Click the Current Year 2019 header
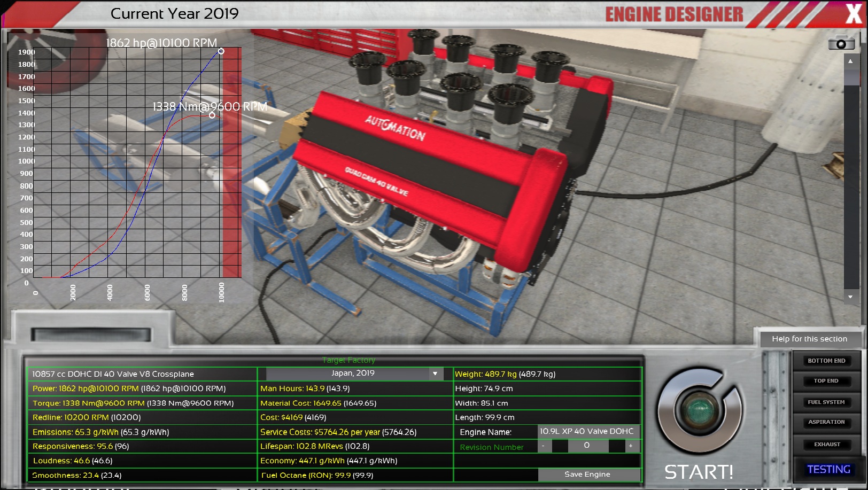 [175, 13]
